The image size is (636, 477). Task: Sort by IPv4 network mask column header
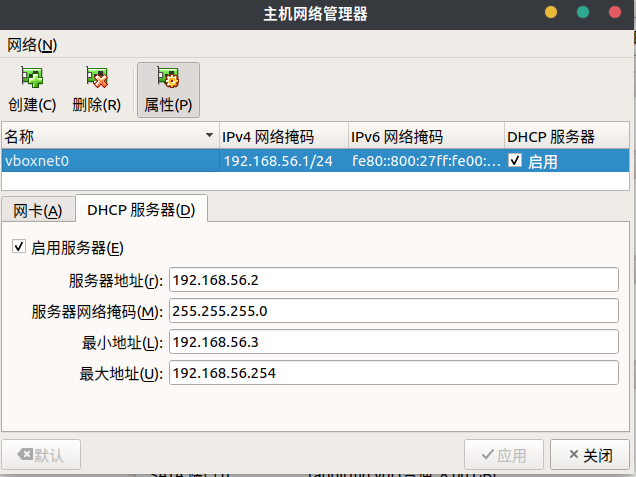coord(282,136)
